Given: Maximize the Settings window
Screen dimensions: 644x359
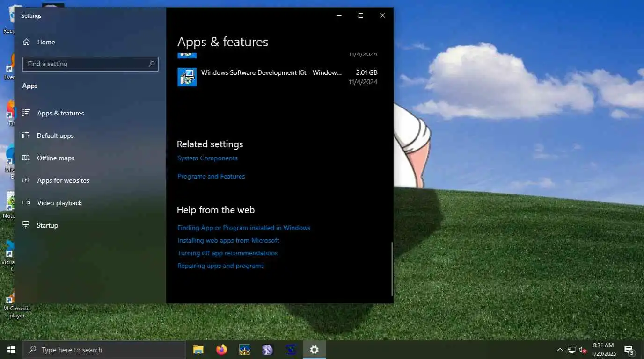Looking at the screenshot, I should point(360,15).
